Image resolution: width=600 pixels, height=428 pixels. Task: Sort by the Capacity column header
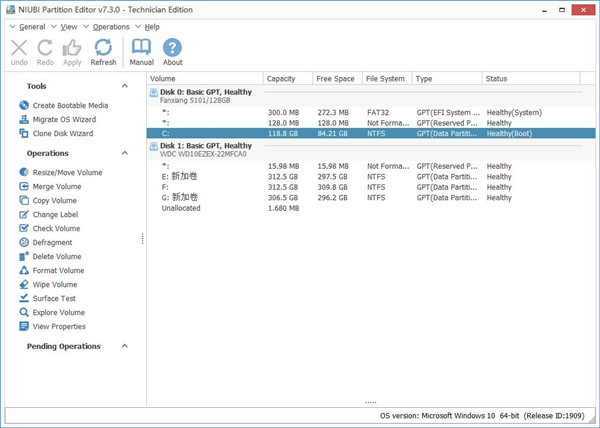pyautogui.click(x=287, y=78)
